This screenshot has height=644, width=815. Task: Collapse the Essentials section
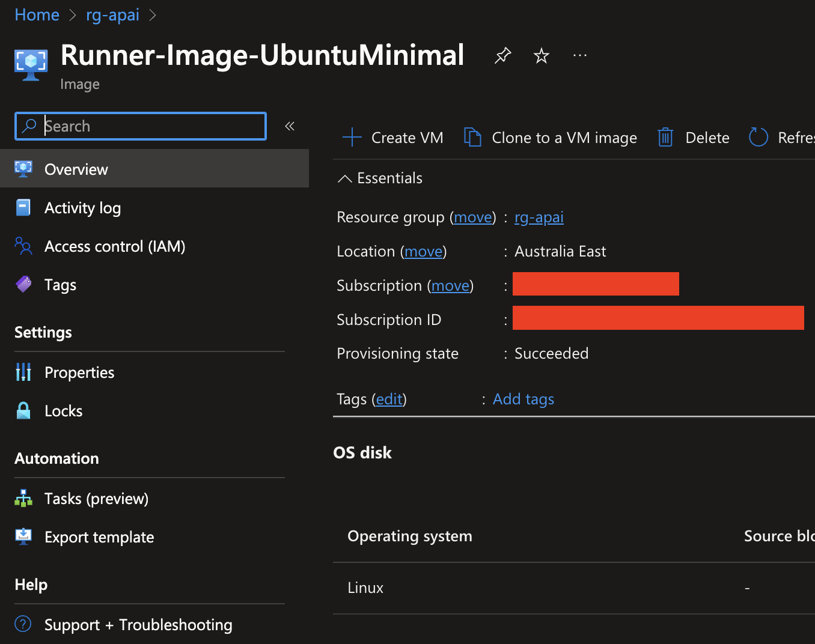[x=380, y=178]
